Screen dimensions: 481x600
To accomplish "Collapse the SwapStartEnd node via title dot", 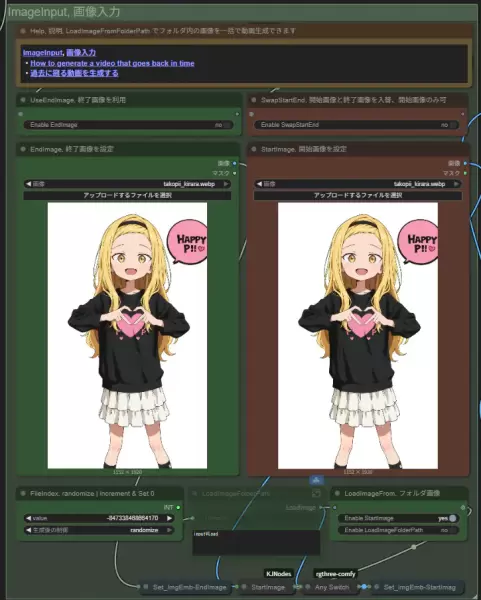I will point(253,100).
